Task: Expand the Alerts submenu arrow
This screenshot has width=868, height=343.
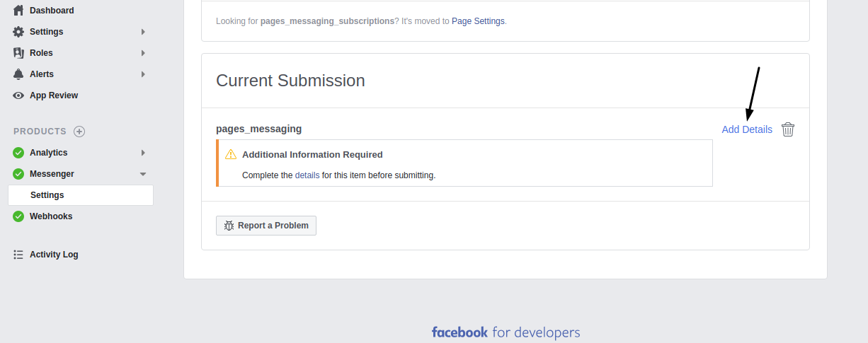Action: click(x=143, y=74)
